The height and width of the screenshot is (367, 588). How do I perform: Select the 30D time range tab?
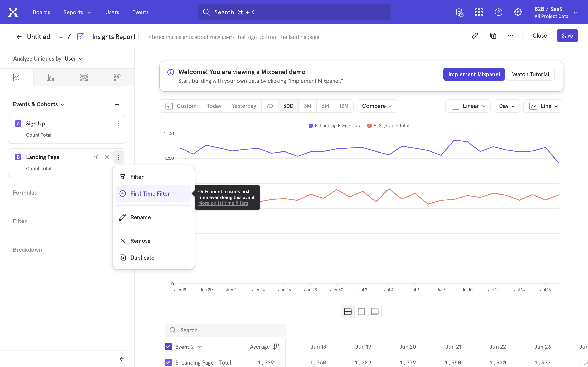(x=288, y=106)
